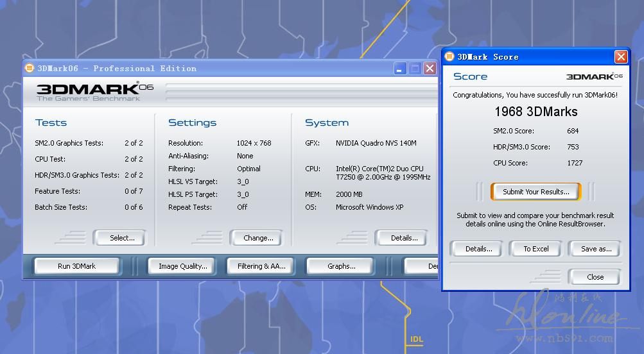Click the Graphs... button
This screenshot has width=644, height=354.
[x=341, y=266]
